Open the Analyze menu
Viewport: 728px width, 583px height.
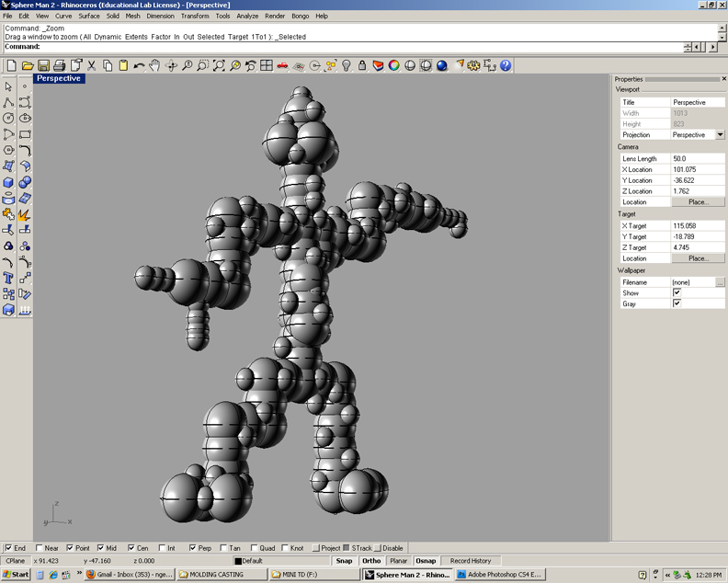247,16
